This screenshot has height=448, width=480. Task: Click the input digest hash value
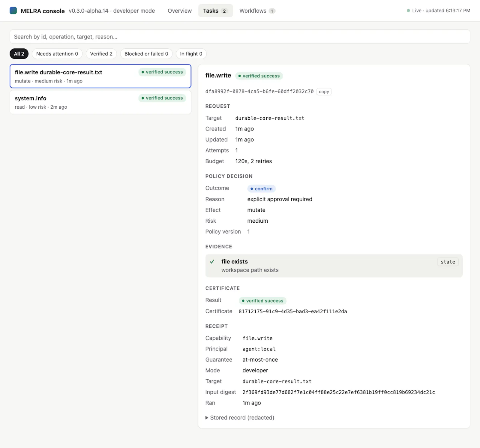point(338,392)
